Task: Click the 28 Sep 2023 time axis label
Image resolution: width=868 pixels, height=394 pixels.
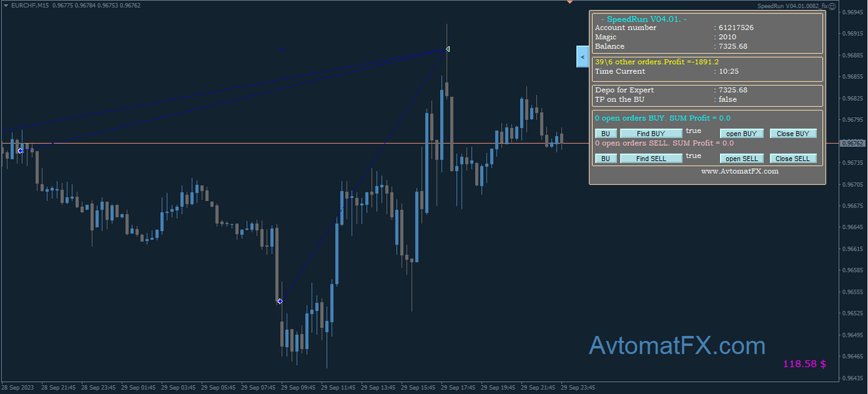Action: pyautogui.click(x=18, y=388)
